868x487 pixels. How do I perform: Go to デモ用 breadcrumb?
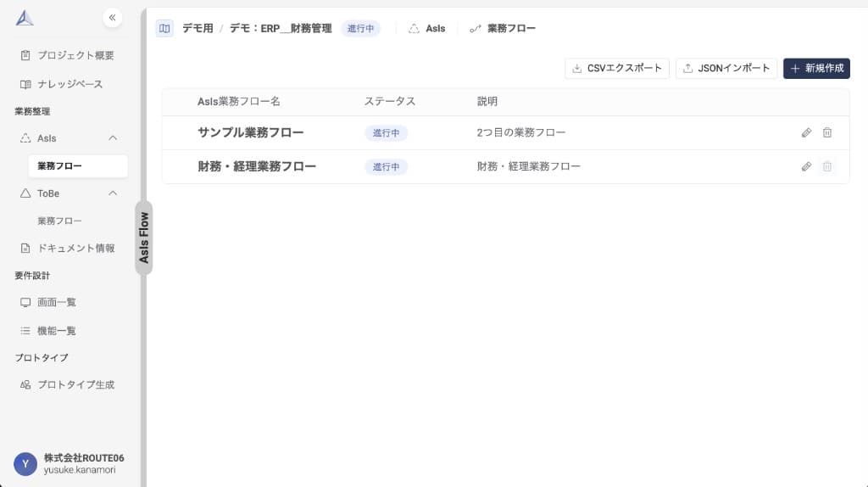[198, 28]
